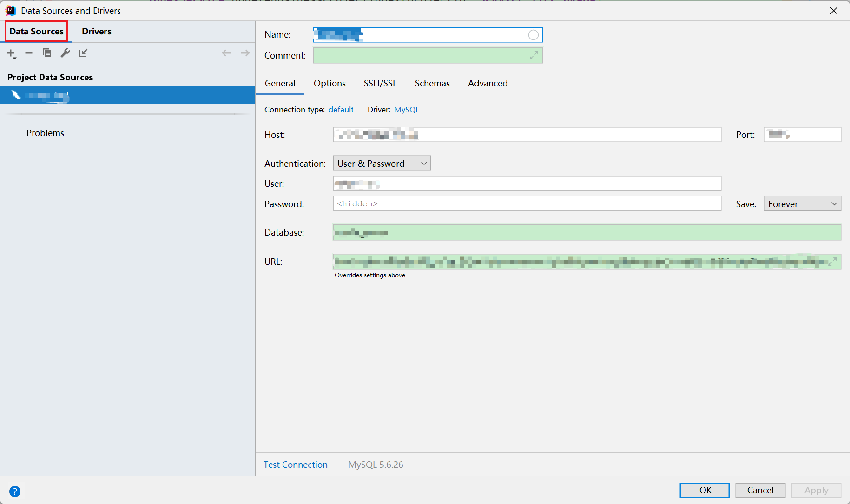The height and width of the screenshot is (504, 850).
Task: Open the SSH/SSL tab
Action: (x=380, y=83)
